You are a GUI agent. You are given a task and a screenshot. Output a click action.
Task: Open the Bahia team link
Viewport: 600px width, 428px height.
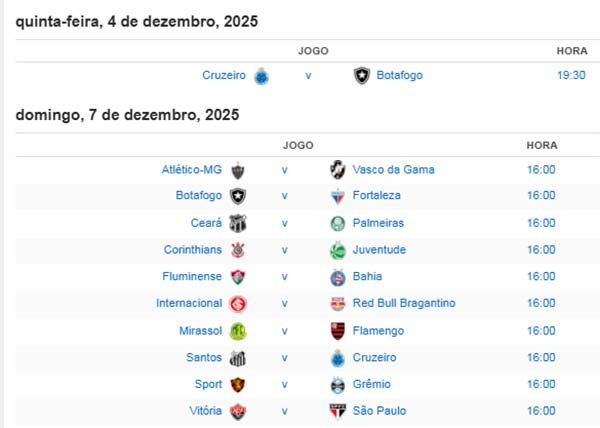[367, 276]
